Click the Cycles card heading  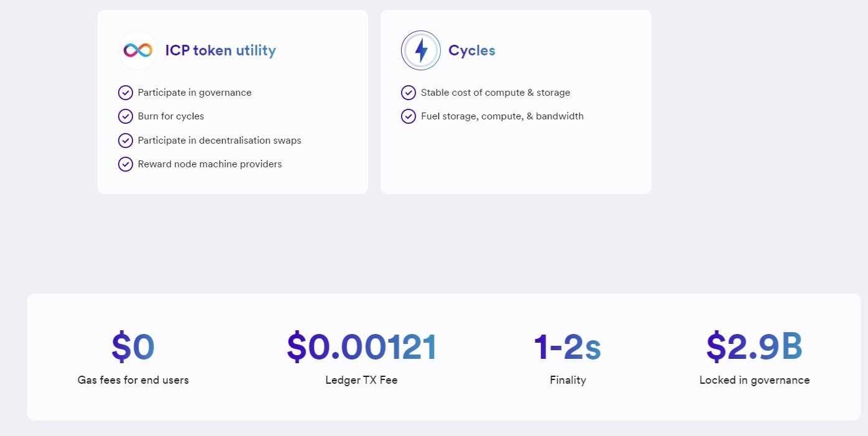click(x=471, y=50)
